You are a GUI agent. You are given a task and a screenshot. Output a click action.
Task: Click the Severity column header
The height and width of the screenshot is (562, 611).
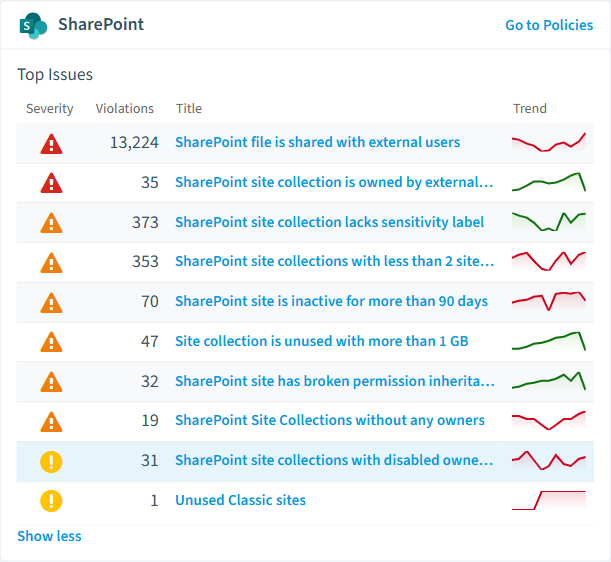49,108
